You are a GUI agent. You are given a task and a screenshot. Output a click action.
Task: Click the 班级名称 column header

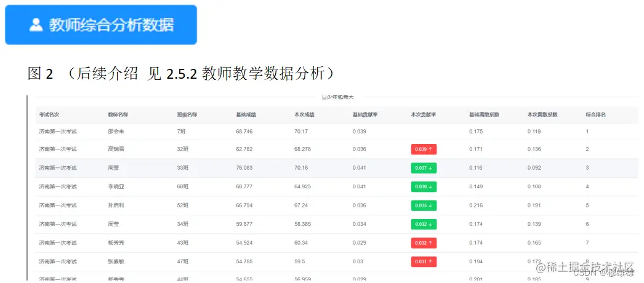pyautogui.click(x=187, y=114)
